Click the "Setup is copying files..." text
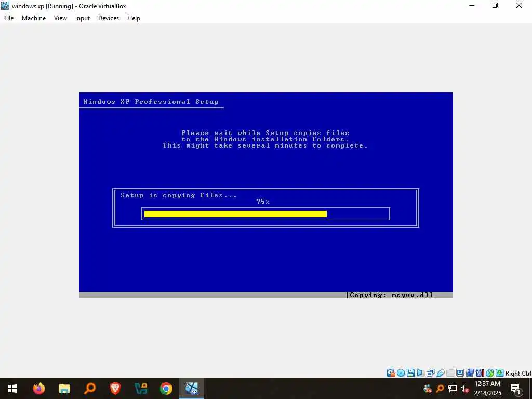This screenshot has height=399, width=532. tap(179, 195)
